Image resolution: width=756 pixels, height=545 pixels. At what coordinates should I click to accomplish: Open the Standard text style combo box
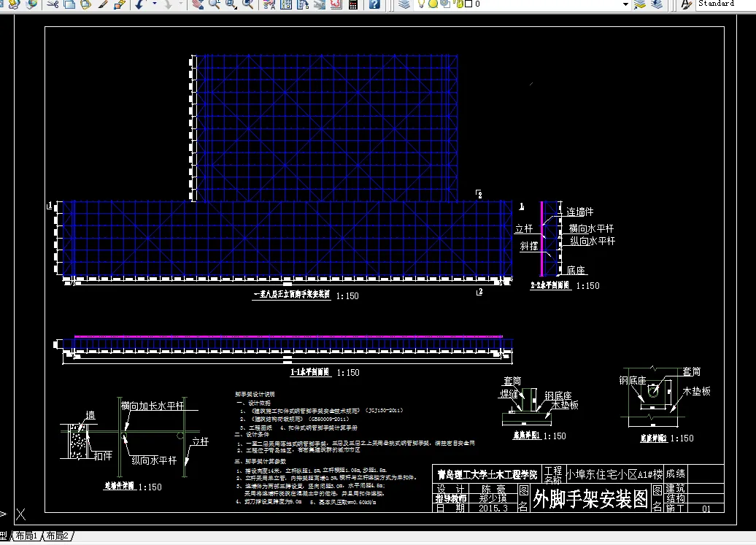coord(725,4)
